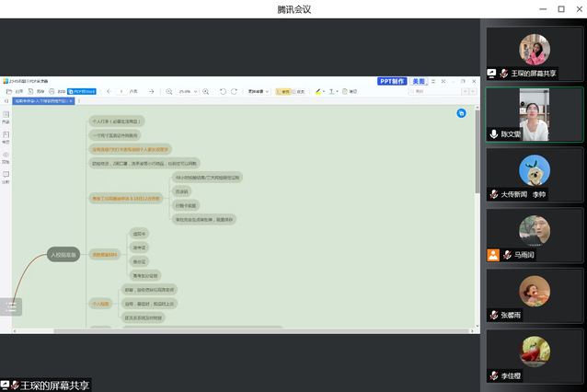Click the blue floating icon at top-right of document

point(461,112)
